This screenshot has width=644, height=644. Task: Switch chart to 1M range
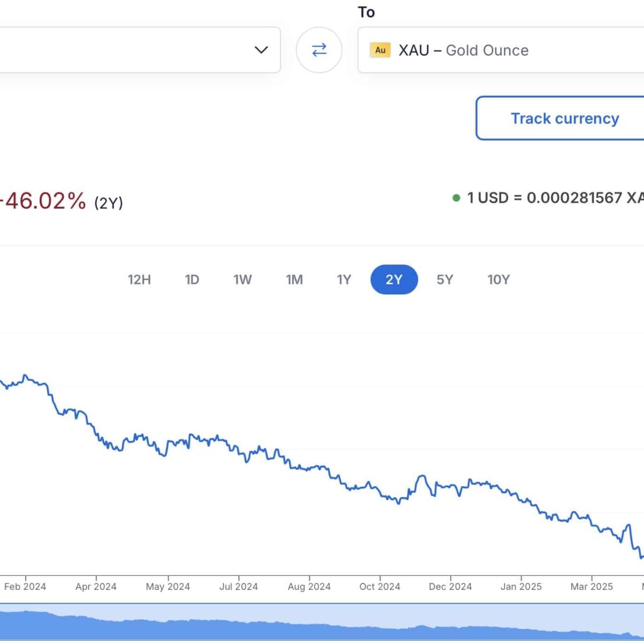[x=294, y=280]
